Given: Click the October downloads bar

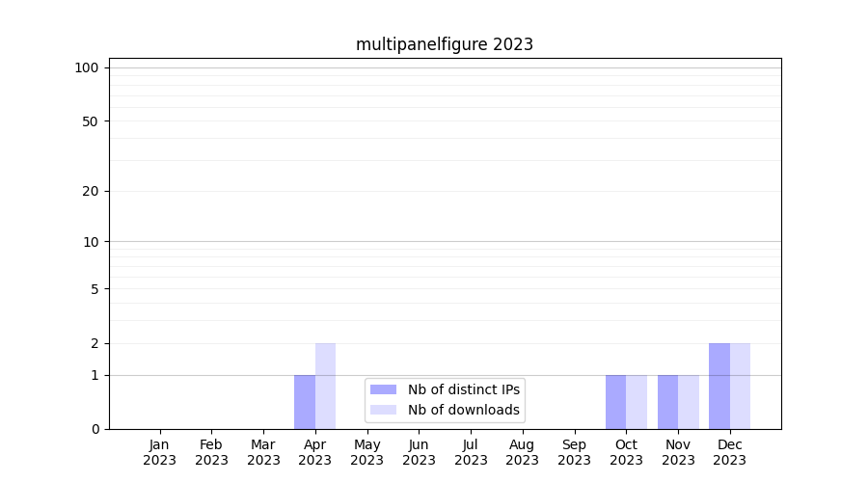Looking at the screenshot, I should pyautogui.click(x=637, y=402).
